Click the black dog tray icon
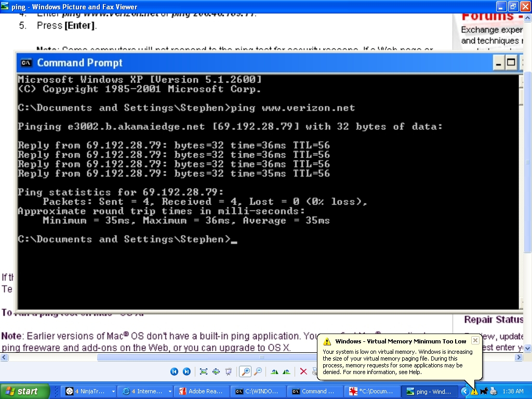This screenshot has height=399, width=532. tap(484, 392)
